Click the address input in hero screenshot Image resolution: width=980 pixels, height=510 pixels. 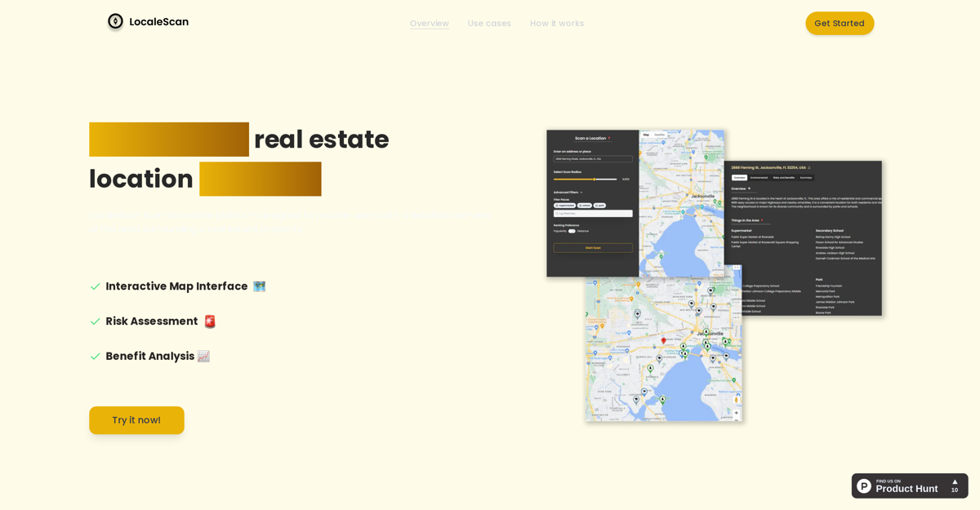[x=593, y=159]
